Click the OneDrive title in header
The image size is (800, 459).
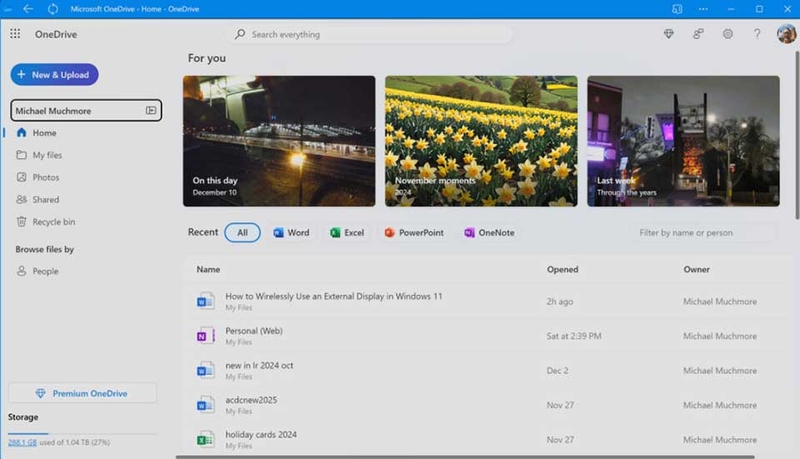[x=56, y=34]
